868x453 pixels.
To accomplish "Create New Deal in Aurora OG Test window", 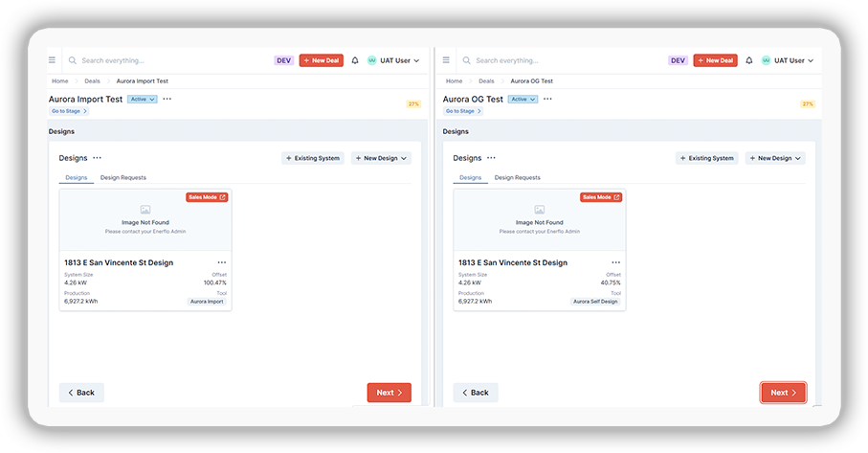I will pos(715,60).
